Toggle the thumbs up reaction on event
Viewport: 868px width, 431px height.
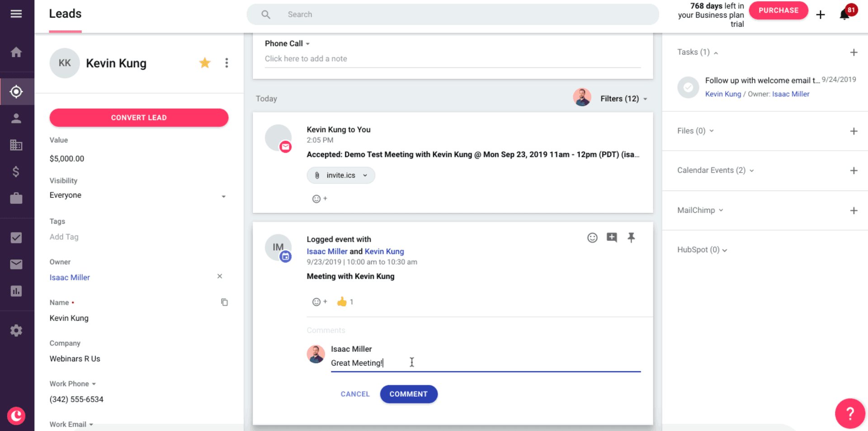[345, 302]
